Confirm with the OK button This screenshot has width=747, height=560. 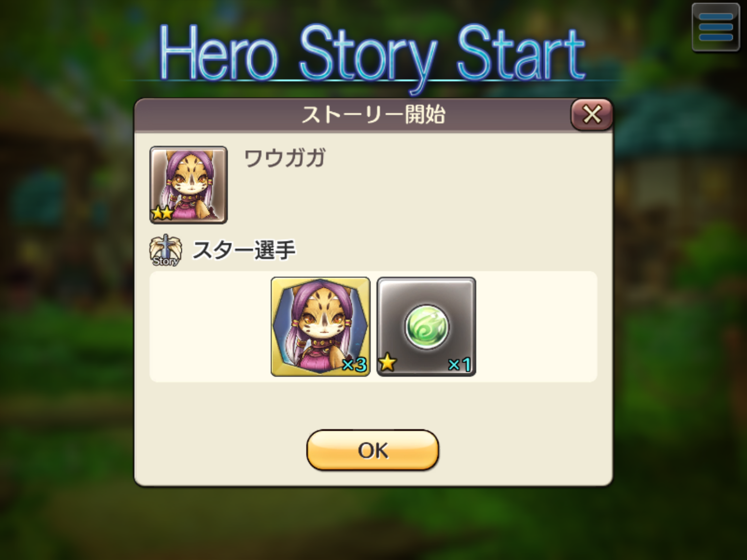[373, 450]
